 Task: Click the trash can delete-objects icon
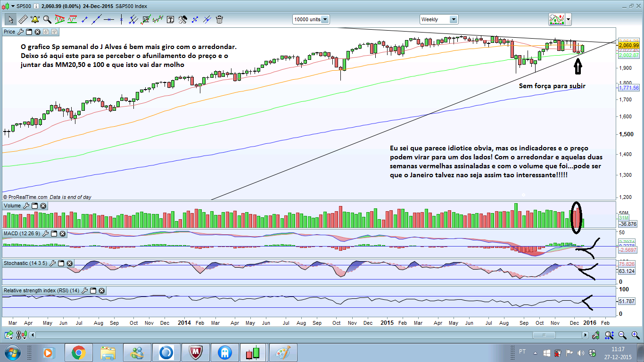(x=220, y=19)
